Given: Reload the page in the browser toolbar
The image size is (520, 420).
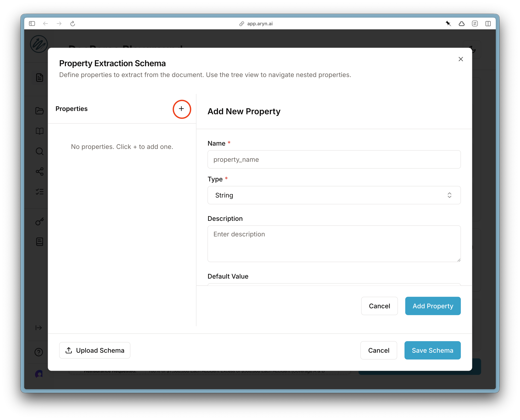Looking at the screenshot, I should point(73,23).
